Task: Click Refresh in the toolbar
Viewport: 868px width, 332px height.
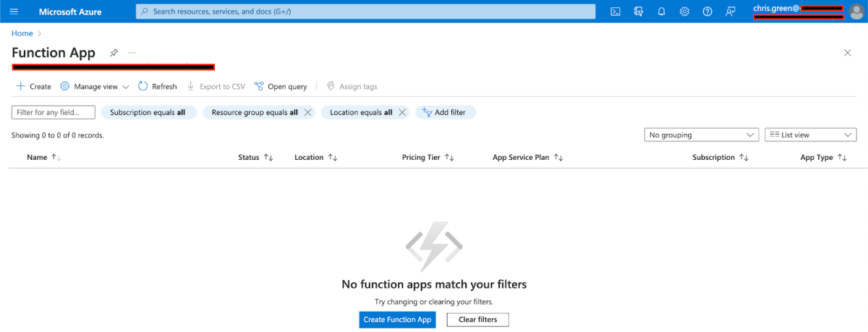Action: (157, 86)
